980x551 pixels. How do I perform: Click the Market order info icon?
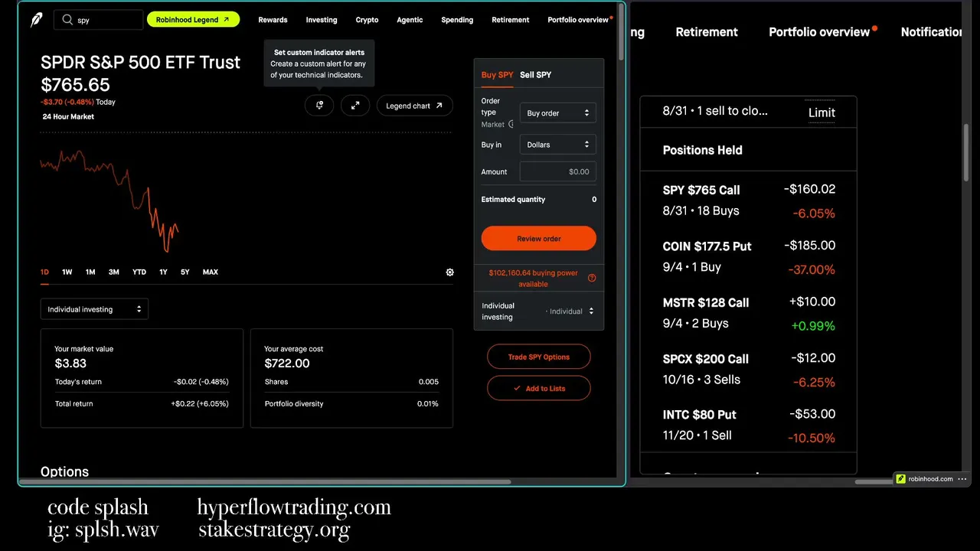click(x=511, y=124)
